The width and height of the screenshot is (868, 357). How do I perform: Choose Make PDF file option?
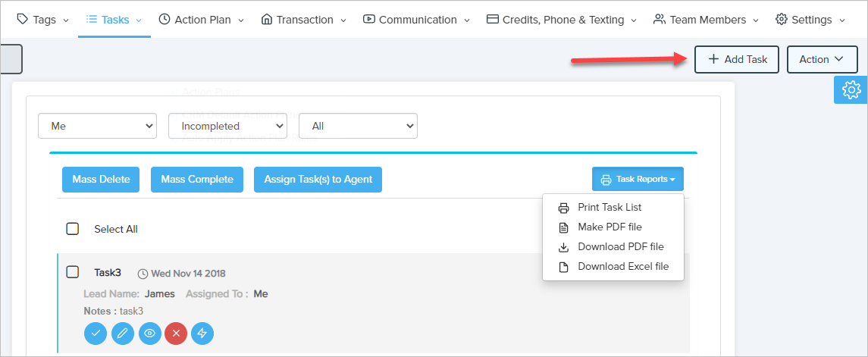coord(609,227)
